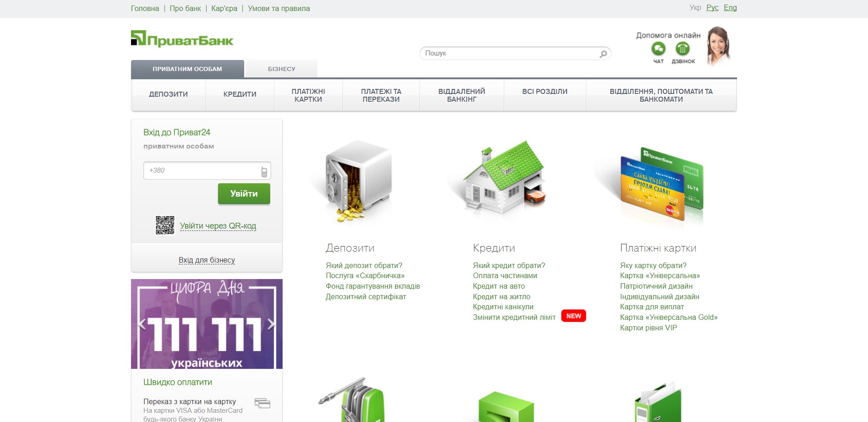Viewport: 868px width, 422px height.
Task: Open Кредити section heading
Action: 494,248
